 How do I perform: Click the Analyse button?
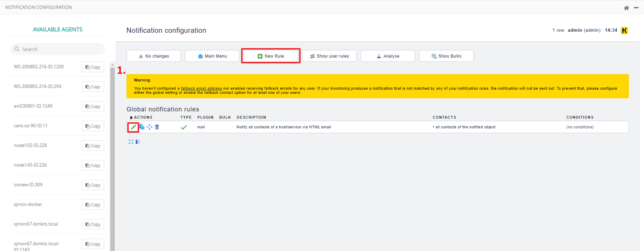point(388,56)
